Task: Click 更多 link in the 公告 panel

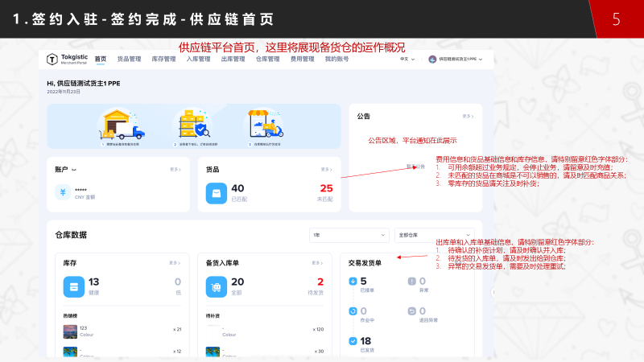Action: [x=467, y=117]
